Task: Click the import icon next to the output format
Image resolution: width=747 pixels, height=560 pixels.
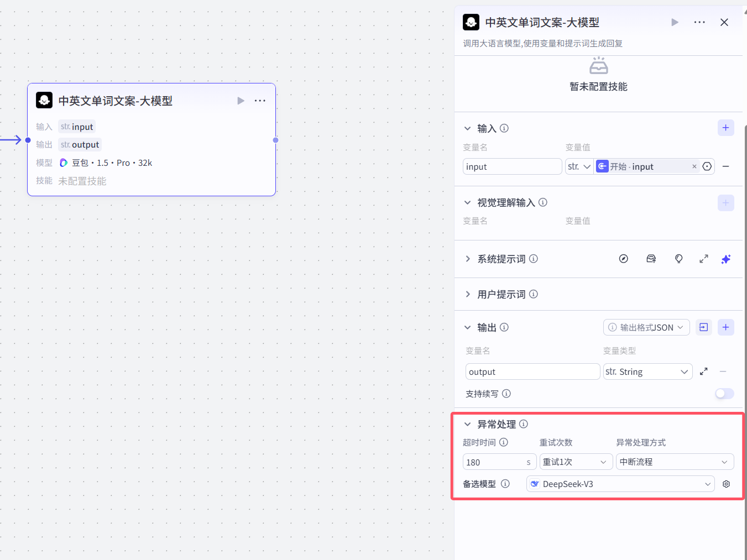Action: pos(704,327)
